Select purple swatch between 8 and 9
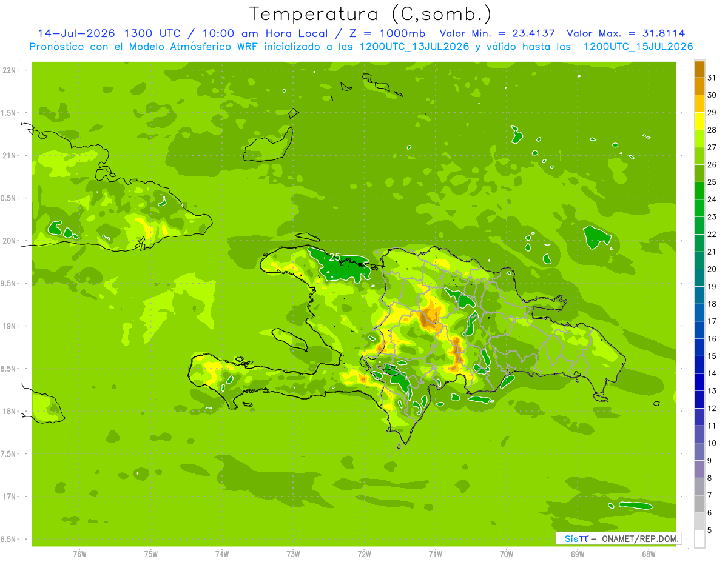The height and width of the screenshot is (562, 728). pos(699,470)
